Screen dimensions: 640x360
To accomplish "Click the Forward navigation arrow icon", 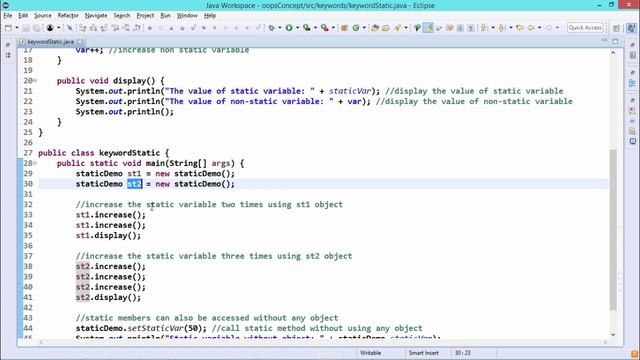I will 549,28.
